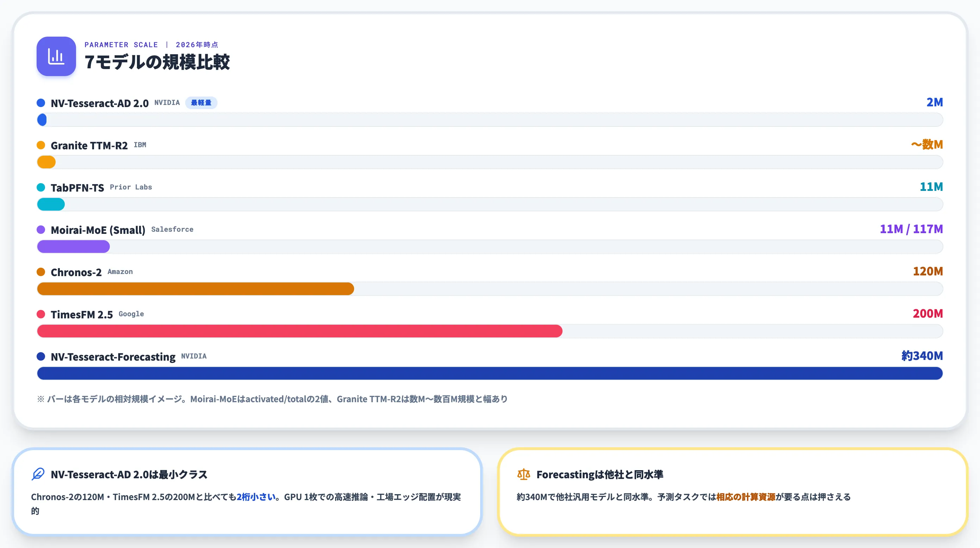Click the Amazon vendor label
Screen dimensions: 980x548
[x=120, y=272]
